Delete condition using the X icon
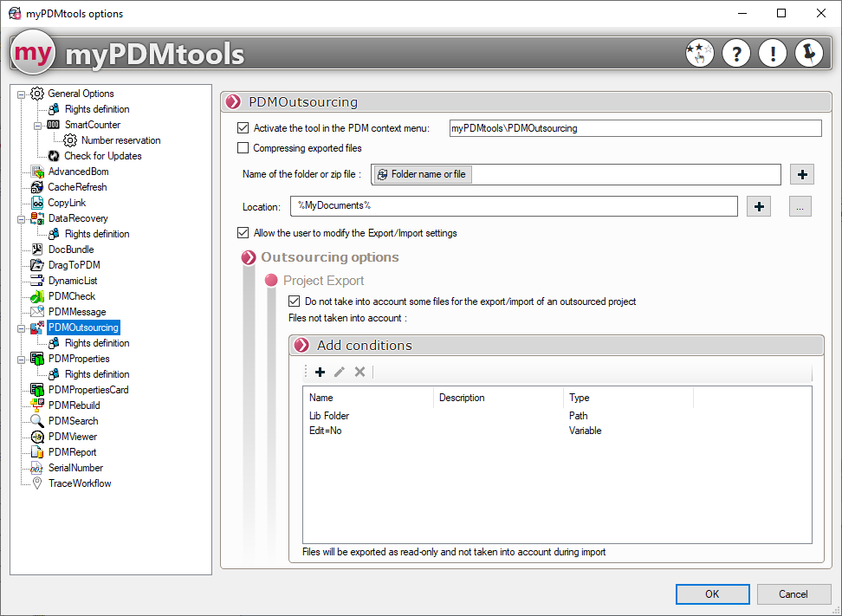Viewport: 842px width, 616px height. pyautogui.click(x=359, y=372)
